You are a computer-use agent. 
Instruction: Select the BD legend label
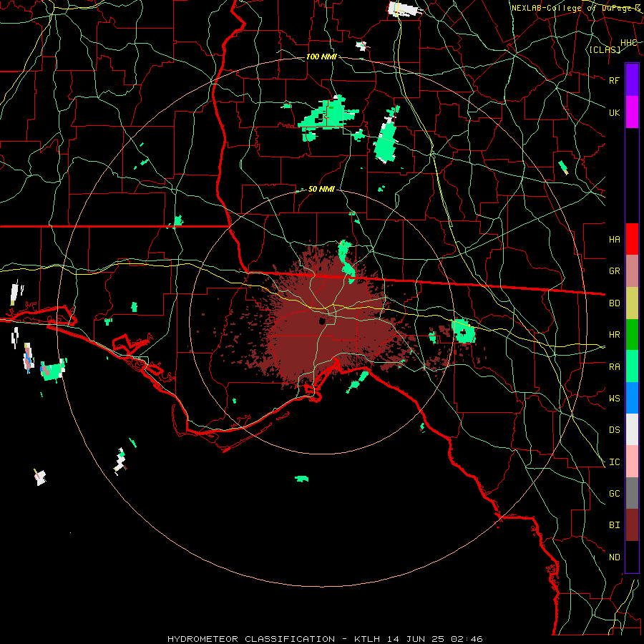pyautogui.click(x=614, y=303)
